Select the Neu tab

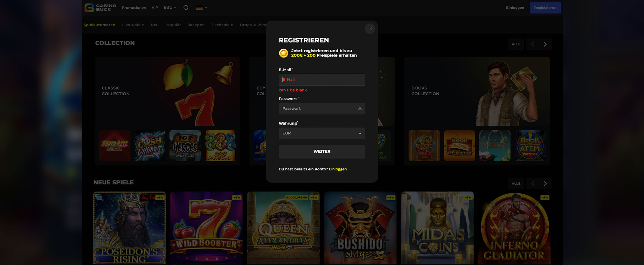click(x=155, y=25)
